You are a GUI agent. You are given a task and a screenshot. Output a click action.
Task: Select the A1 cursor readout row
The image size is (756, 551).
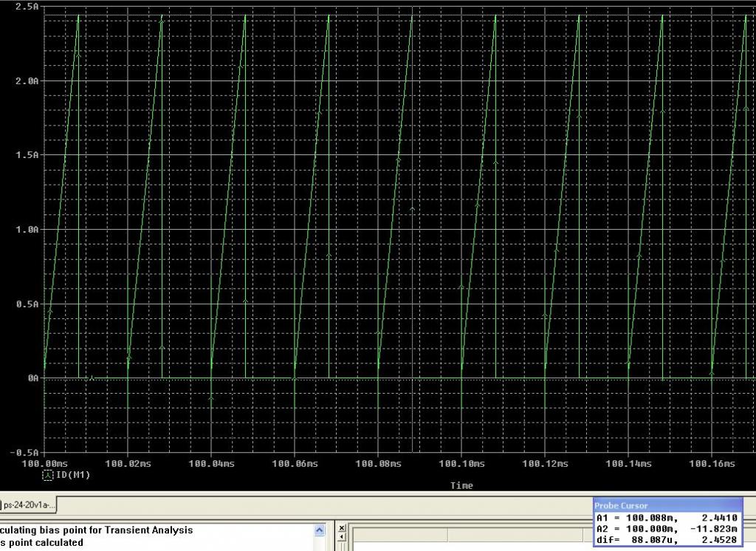coord(667,519)
